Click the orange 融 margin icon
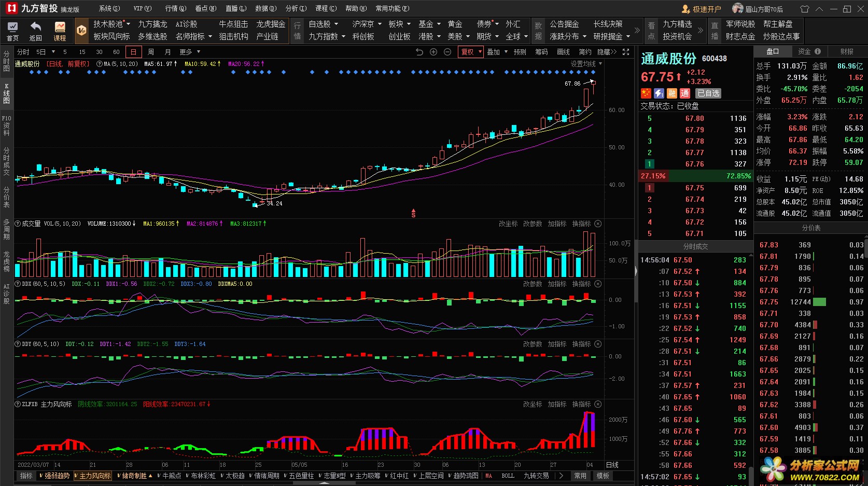 pos(672,93)
